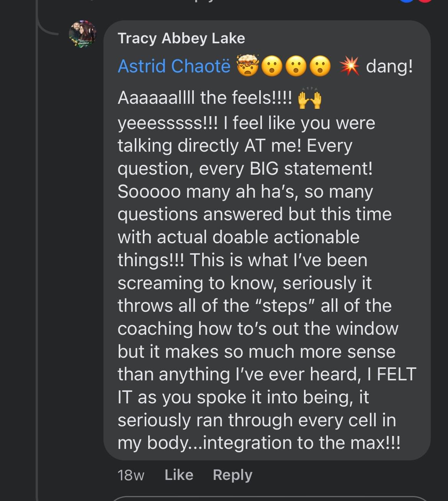Click the word "screaming" in the comment
Viewport: 448px width, 501px height.
pyautogui.click(x=160, y=283)
